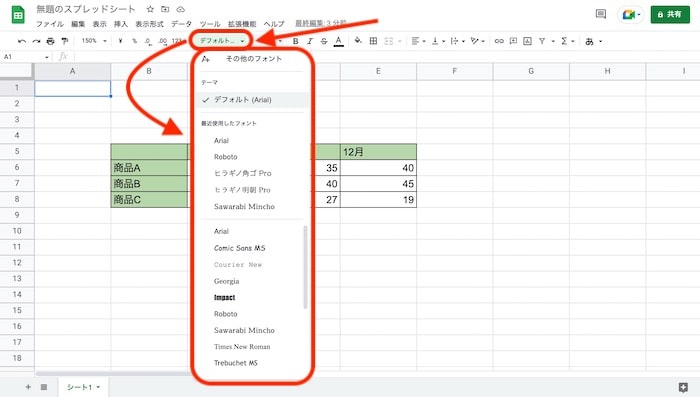
Task: Open the ヘルプ menu
Action: 274,24
